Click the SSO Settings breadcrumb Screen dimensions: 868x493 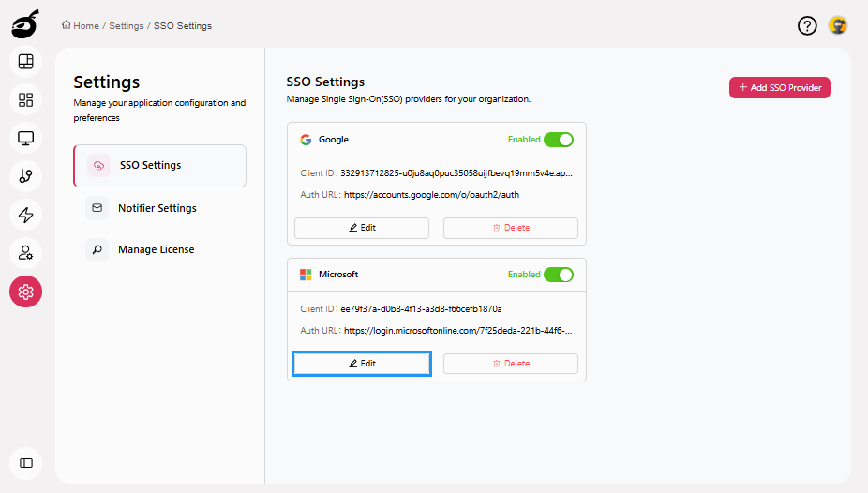(x=183, y=25)
